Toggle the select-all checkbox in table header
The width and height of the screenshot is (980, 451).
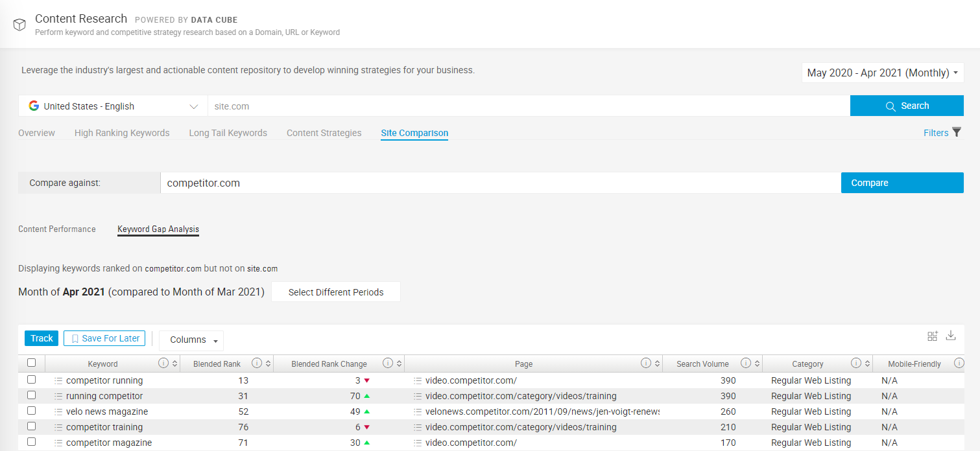pos(31,363)
